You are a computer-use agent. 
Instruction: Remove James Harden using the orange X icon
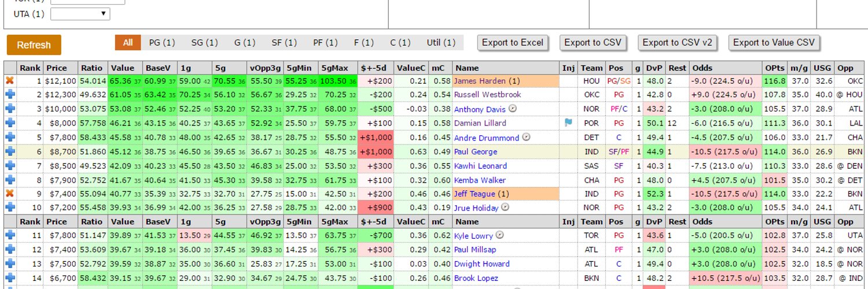[x=10, y=81]
